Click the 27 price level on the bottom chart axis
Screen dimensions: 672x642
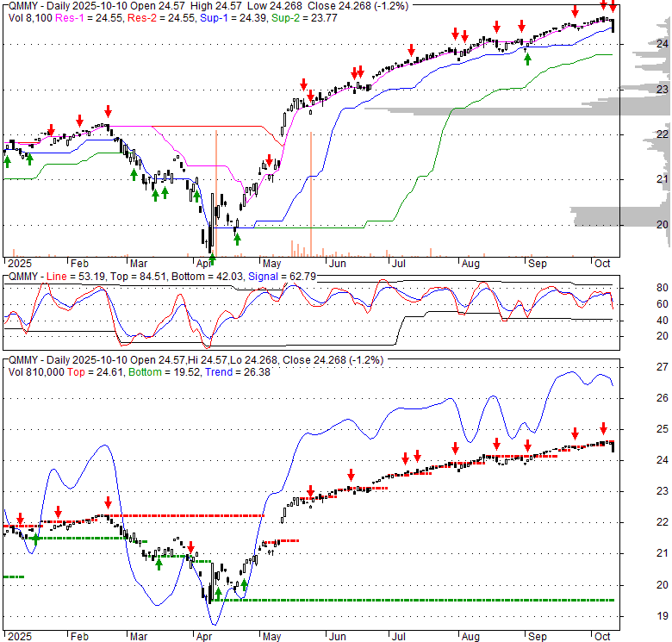(662, 367)
